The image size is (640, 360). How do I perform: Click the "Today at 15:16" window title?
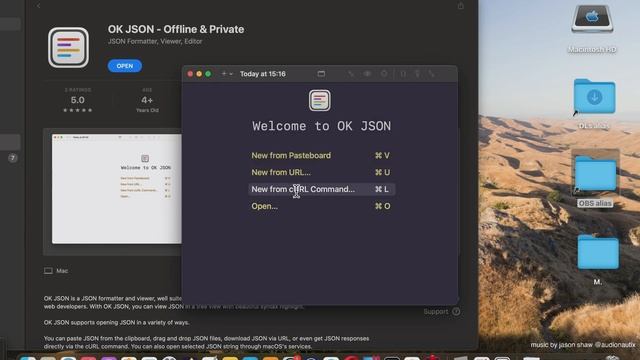262,74
